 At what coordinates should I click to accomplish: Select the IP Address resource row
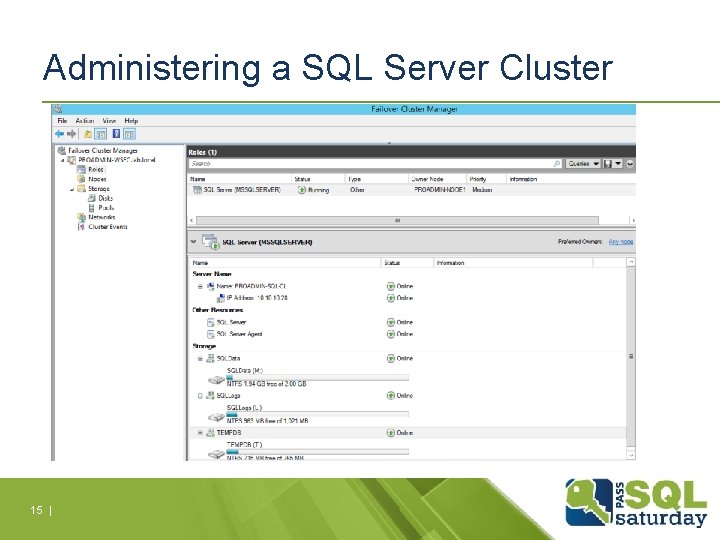(257, 298)
